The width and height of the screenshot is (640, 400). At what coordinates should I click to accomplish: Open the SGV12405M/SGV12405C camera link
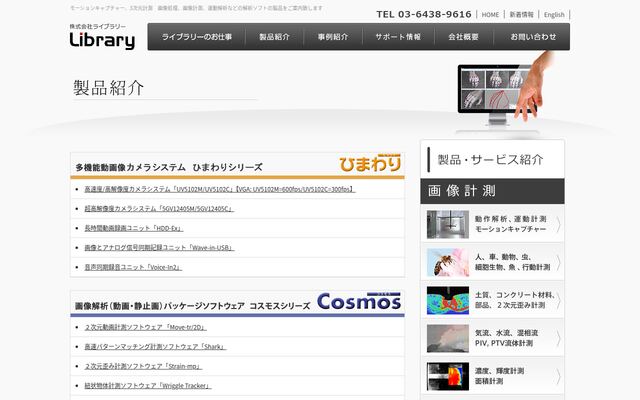[x=159, y=209]
